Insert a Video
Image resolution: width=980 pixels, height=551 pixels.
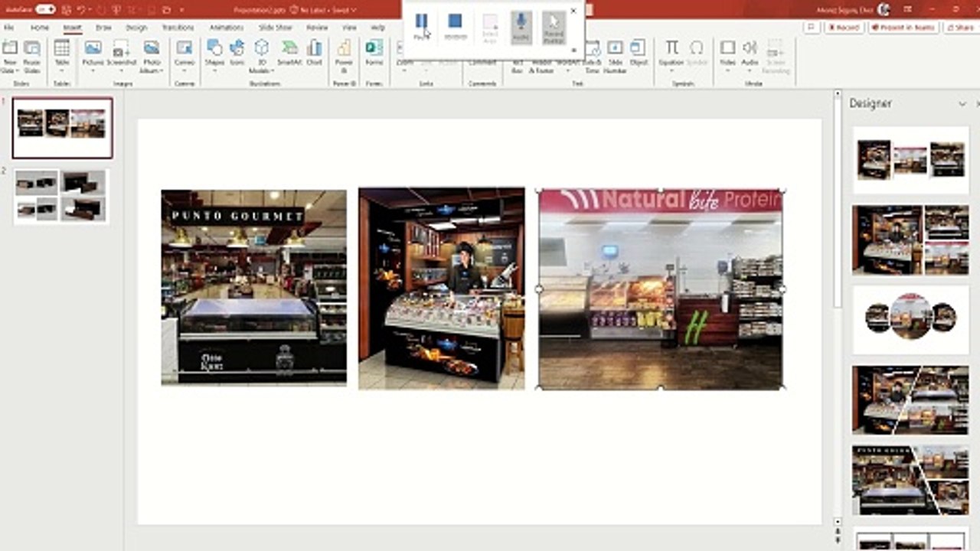(x=727, y=55)
